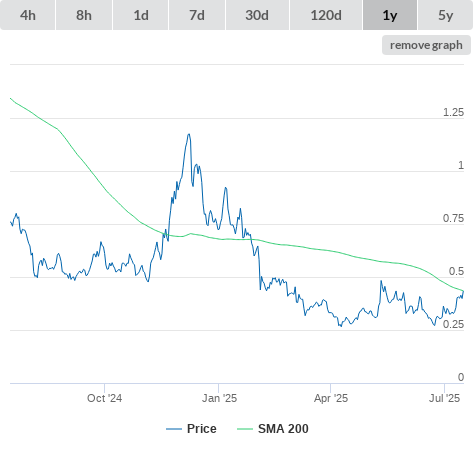This screenshot has height=455, width=474.
Task: Click the remove graph button
Action: [x=426, y=45]
